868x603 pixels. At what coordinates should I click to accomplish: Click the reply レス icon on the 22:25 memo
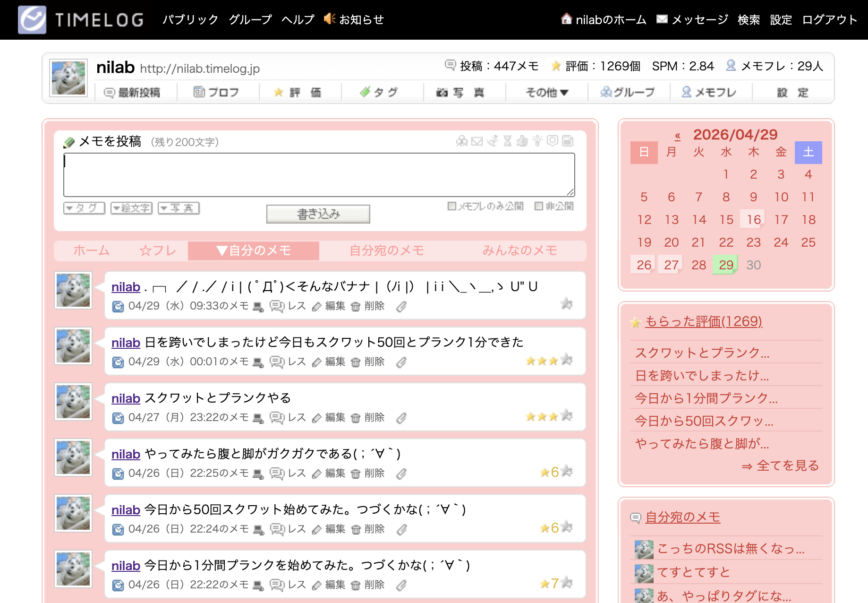pos(277,474)
